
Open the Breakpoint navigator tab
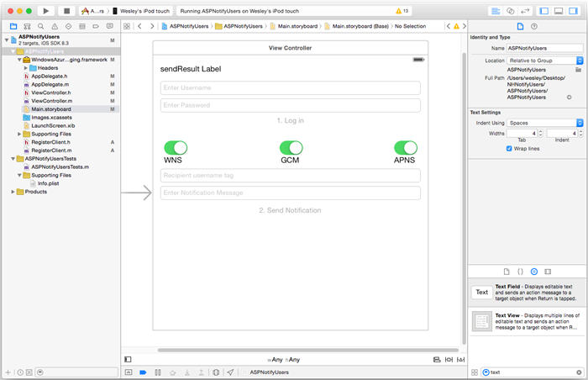point(96,26)
